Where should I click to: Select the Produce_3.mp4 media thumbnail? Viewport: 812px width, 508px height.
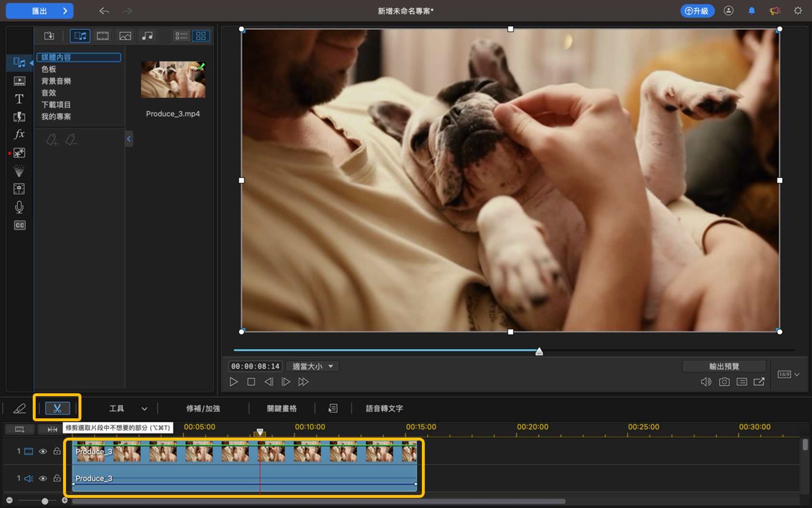click(173, 80)
